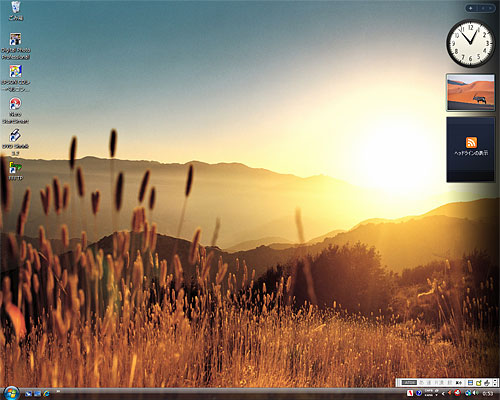Image resolution: width=500 pixels, height=400 pixels.
Task: Open the volume speaker tray icon
Action: [476, 393]
